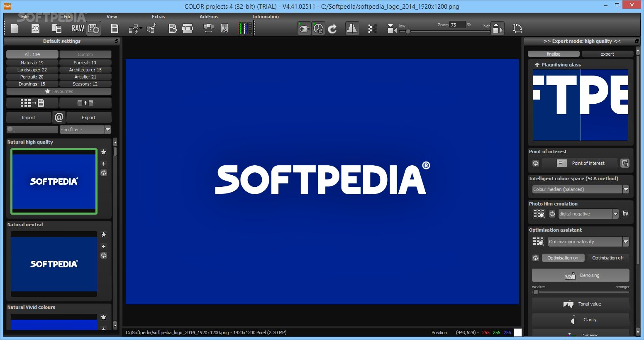Open the Information menu
The image size is (644, 340).
(x=266, y=17)
